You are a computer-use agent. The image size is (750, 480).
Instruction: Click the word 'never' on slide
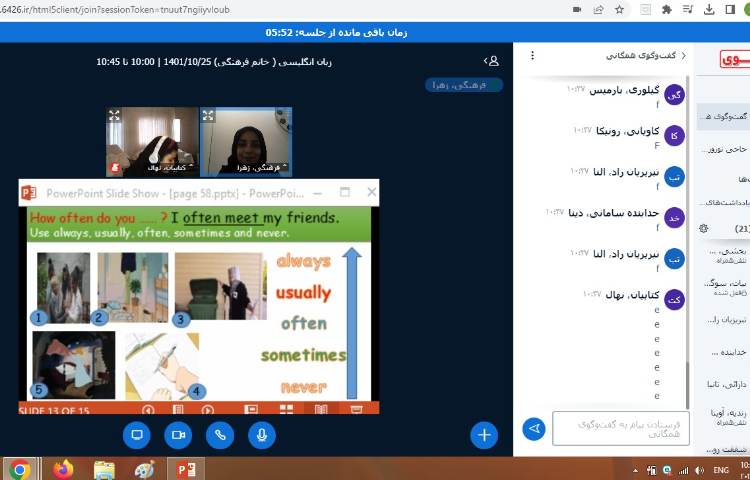[x=304, y=387]
